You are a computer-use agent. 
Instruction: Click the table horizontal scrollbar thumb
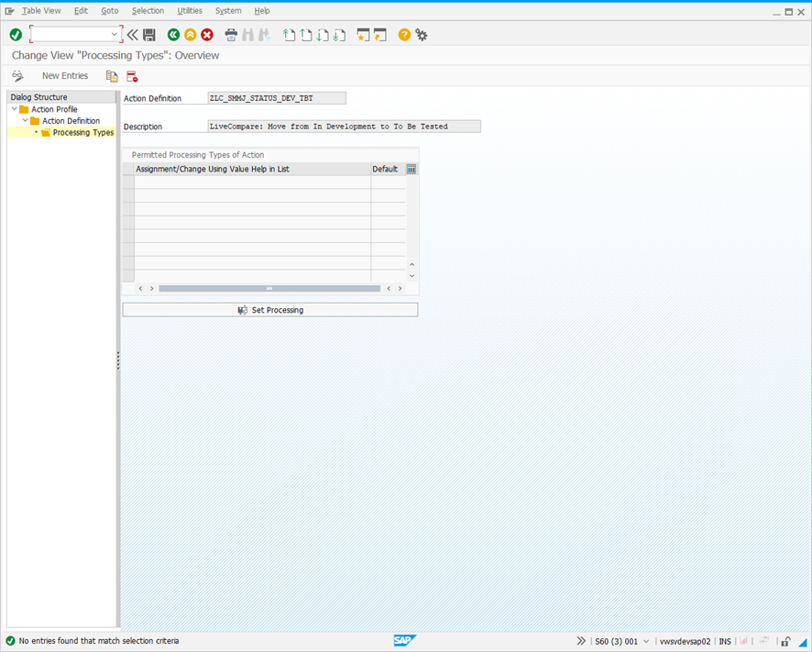pyautogui.click(x=269, y=288)
